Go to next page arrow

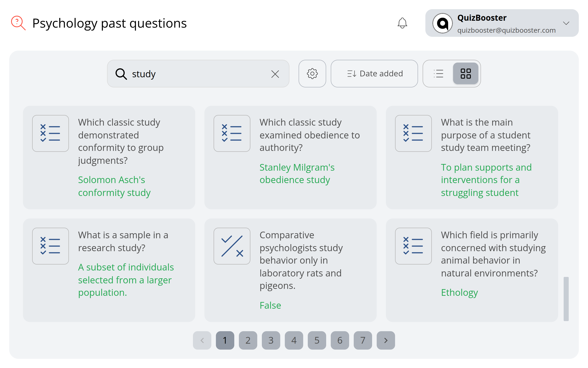point(386,340)
